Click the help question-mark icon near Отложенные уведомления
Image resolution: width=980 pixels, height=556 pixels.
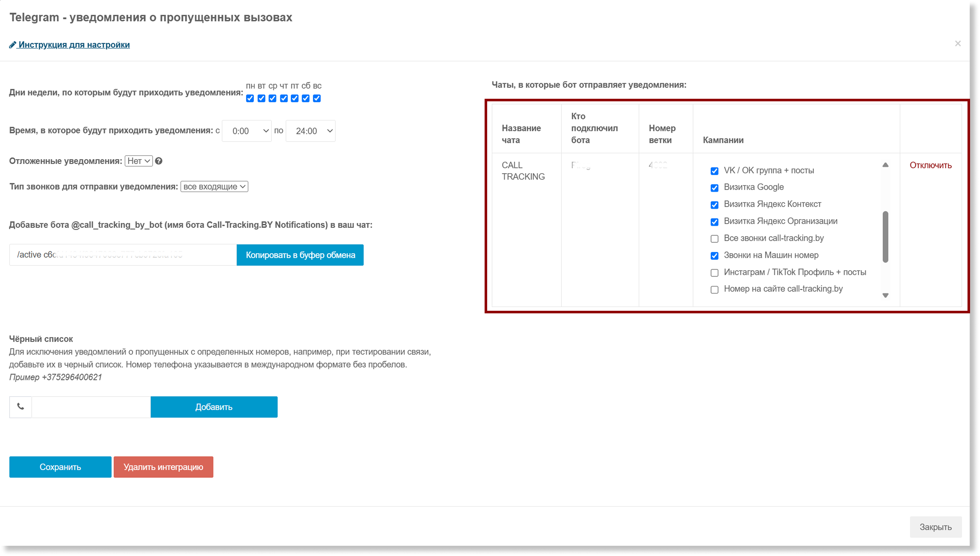click(x=159, y=161)
